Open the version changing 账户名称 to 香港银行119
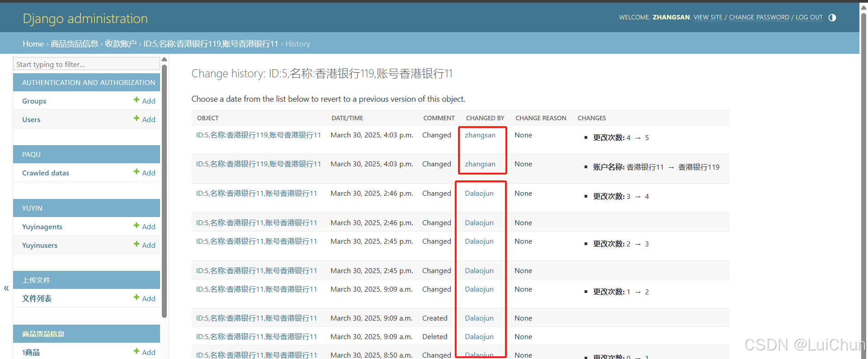 259,164
